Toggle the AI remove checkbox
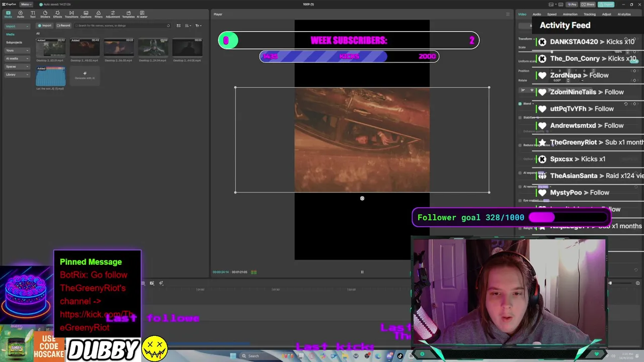The image size is (644, 362). 520,187
